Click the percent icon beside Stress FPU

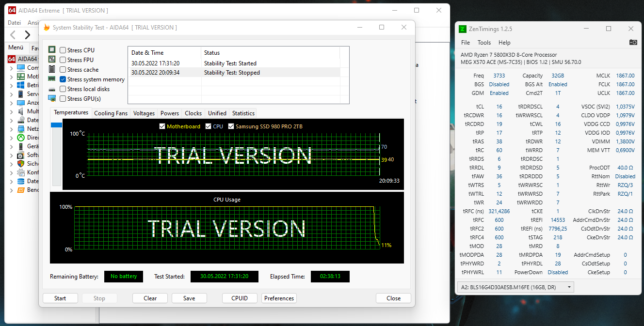coord(52,60)
